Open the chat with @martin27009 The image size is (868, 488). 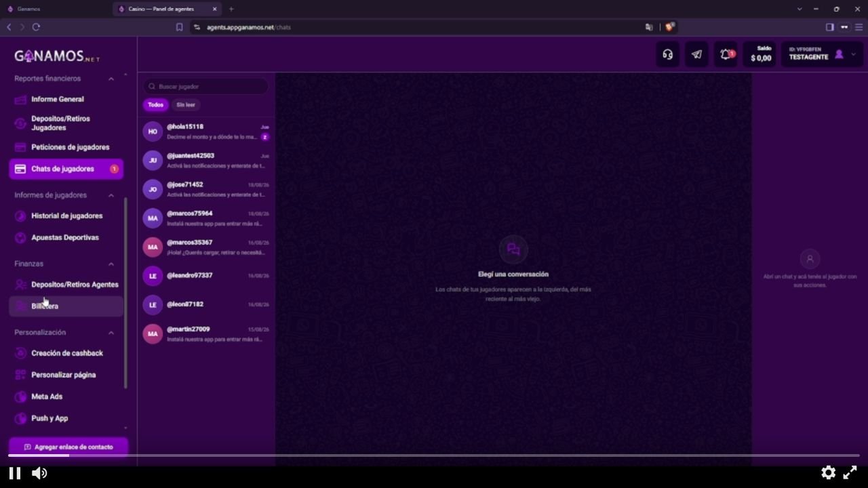pos(206,333)
